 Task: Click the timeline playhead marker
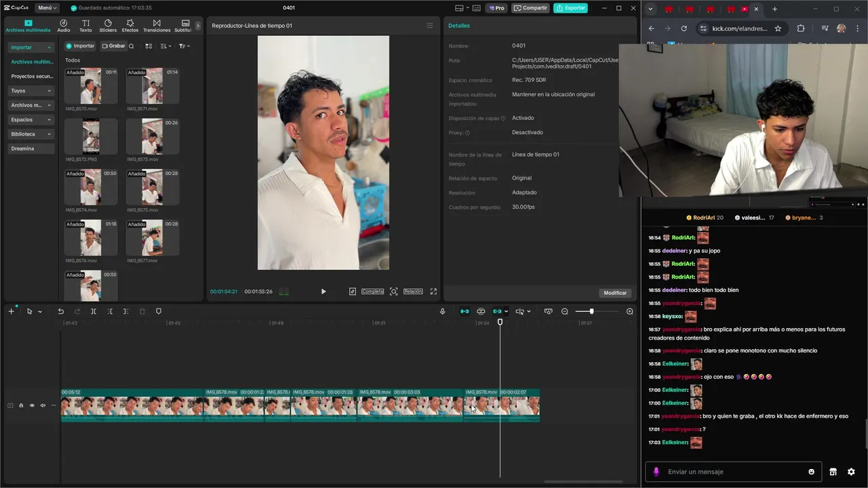pos(500,323)
